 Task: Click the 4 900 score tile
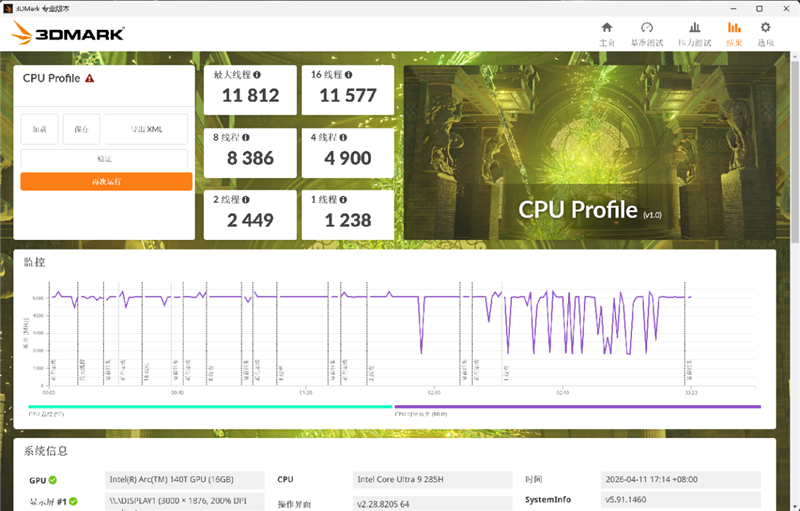tap(348, 153)
